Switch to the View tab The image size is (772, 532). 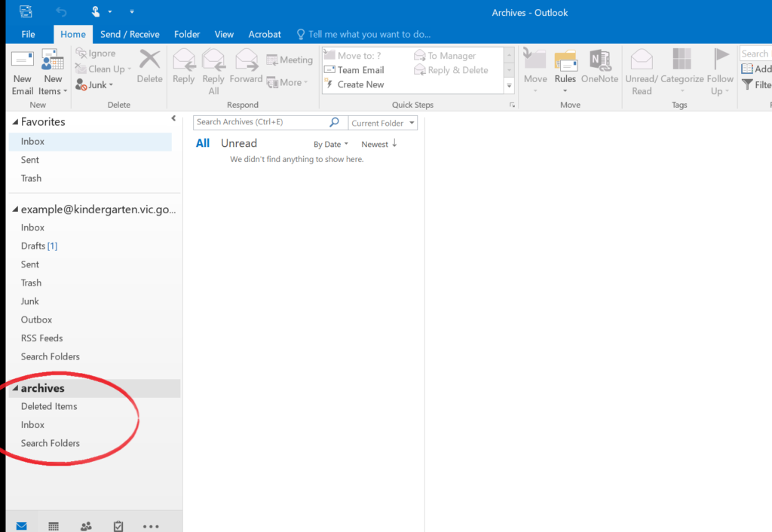coord(224,34)
